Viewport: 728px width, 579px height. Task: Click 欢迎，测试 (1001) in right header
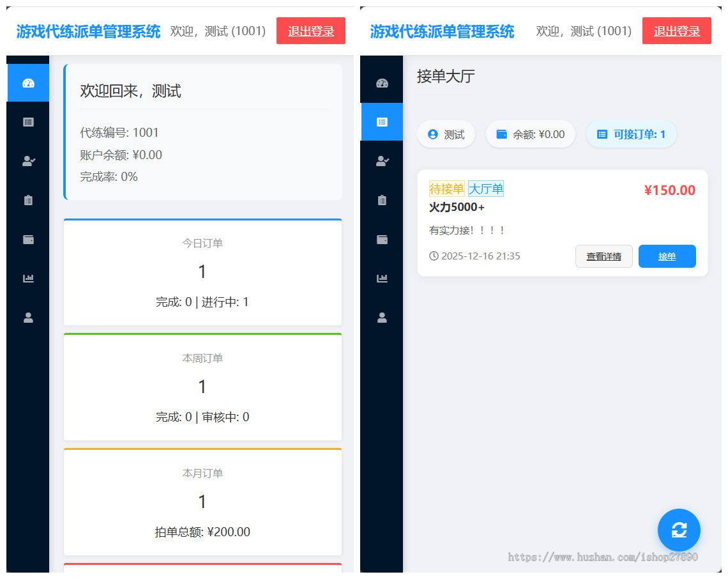[584, 31]
